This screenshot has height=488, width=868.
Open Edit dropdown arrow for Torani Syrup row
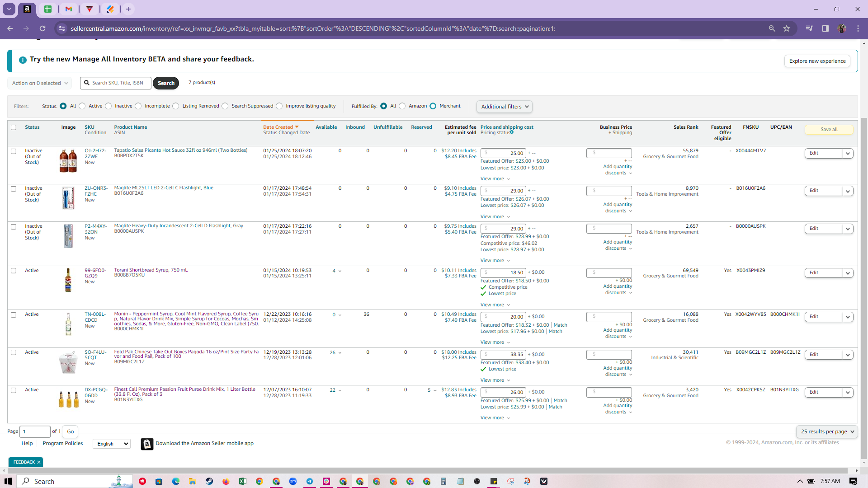tap(848, 273)
